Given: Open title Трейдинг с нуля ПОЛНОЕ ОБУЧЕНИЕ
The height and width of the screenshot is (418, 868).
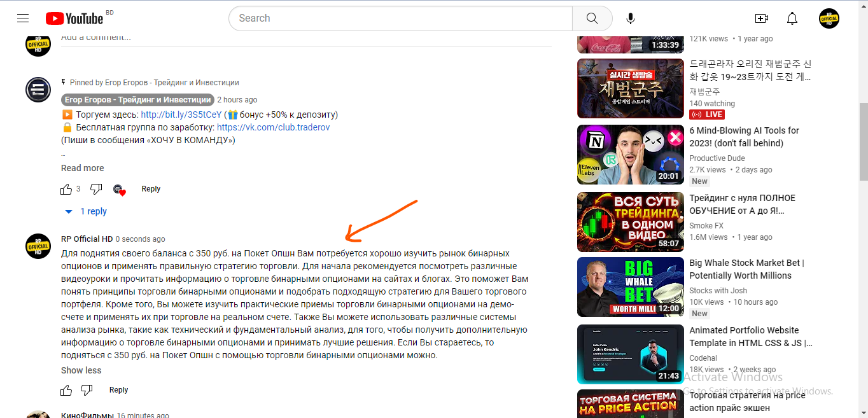Looking at the screenshot, I should tap(743, 204).
